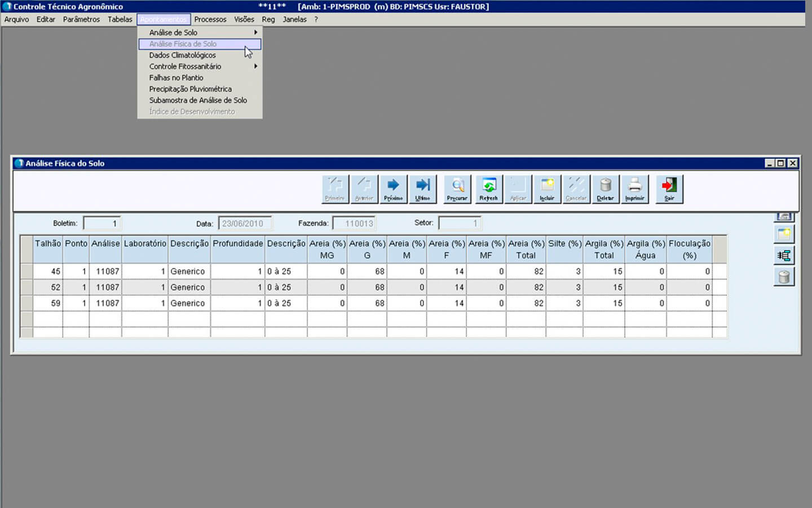This screenshot has height=508, width=812.
Task: Exit the window with Sair icon
Action: coord(669,189)
